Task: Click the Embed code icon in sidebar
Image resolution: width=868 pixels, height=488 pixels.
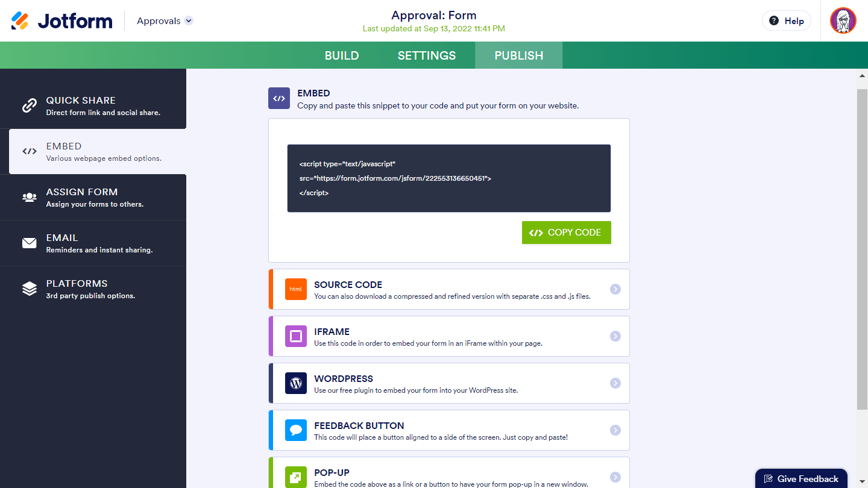Action: pos(30,151)
